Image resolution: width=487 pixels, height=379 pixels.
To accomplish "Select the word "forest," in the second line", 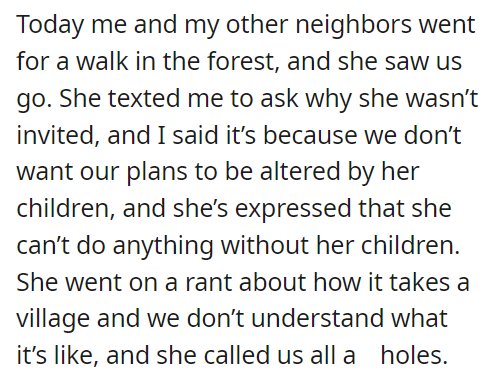I will click(244, 61).
